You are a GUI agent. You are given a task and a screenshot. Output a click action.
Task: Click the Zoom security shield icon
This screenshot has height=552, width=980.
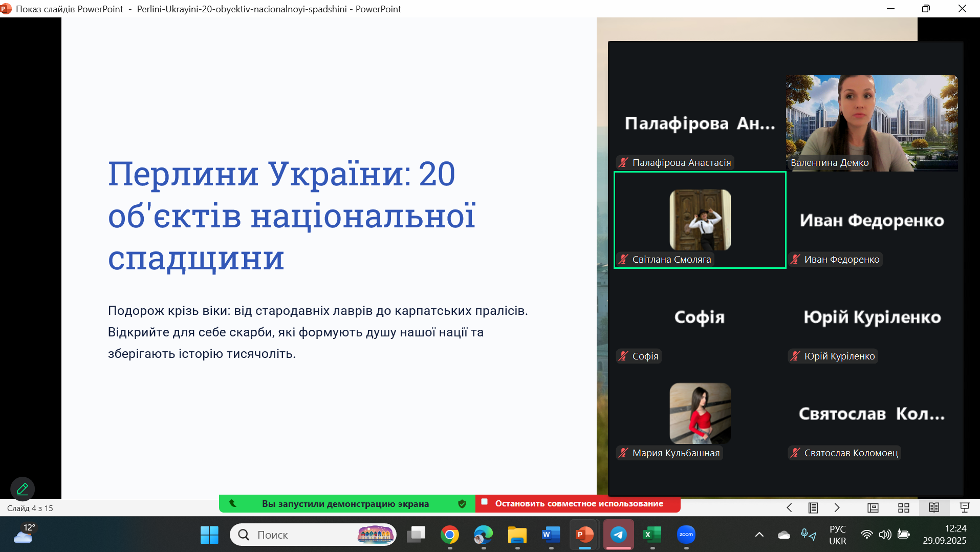click(462, 504)
